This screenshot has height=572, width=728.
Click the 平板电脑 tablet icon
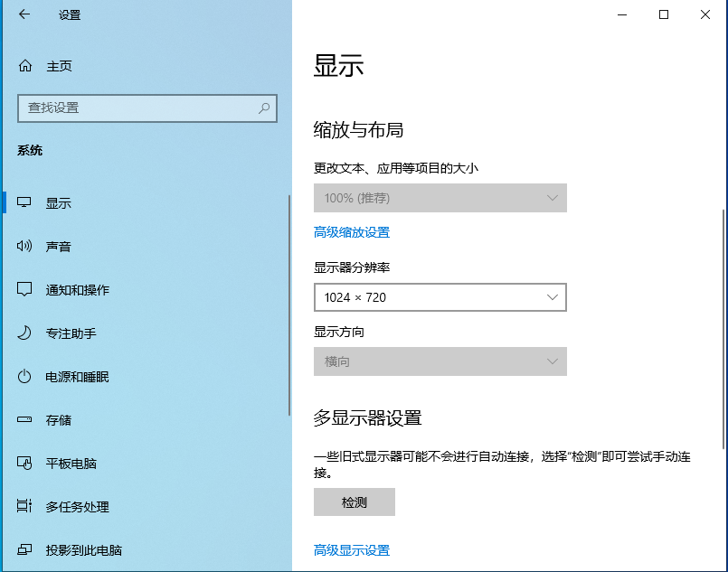(x=24, y=463)
